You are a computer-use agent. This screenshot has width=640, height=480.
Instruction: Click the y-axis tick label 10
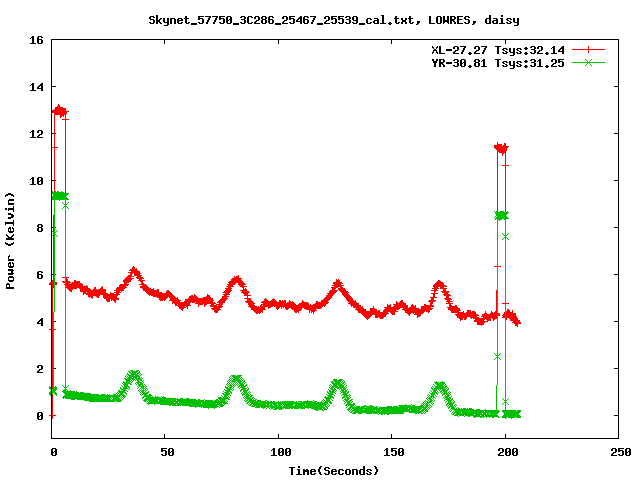36,181
